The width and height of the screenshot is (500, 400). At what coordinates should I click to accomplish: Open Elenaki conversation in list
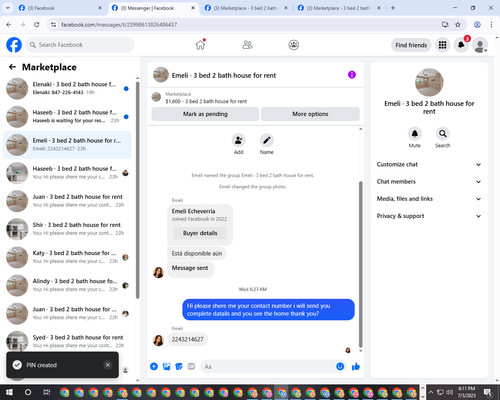[x=68, y=89]
